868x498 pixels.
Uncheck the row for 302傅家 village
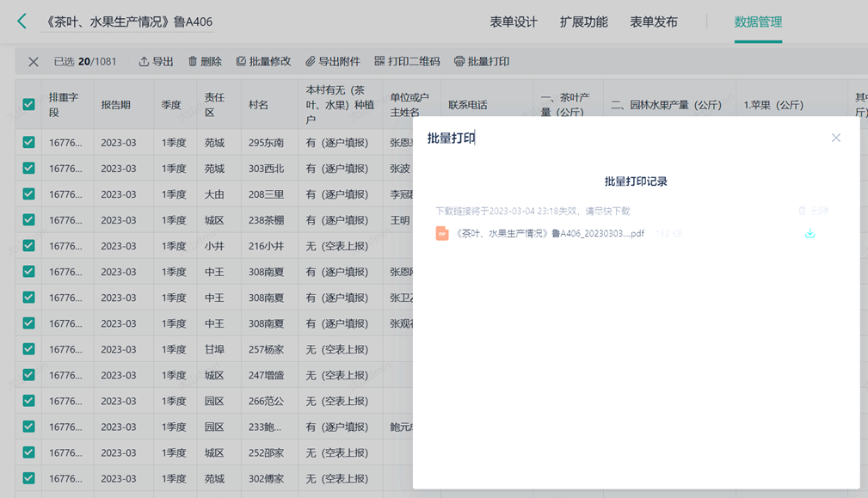tap(28, 478)
